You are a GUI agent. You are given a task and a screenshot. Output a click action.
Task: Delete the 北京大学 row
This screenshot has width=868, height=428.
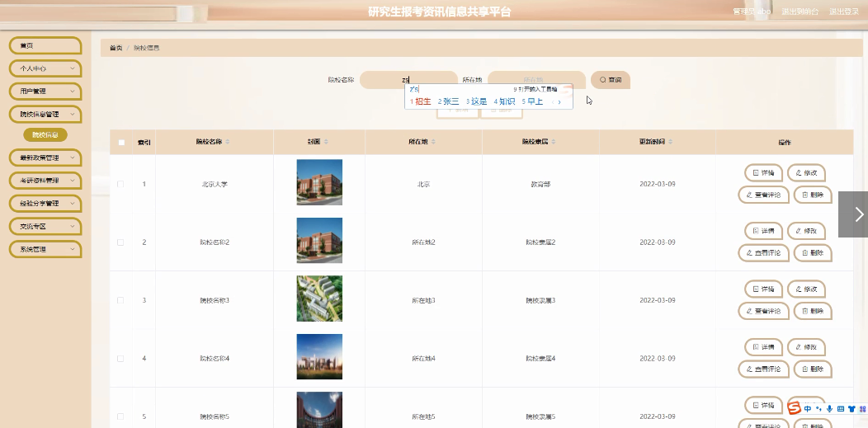[x=813, y=195]
